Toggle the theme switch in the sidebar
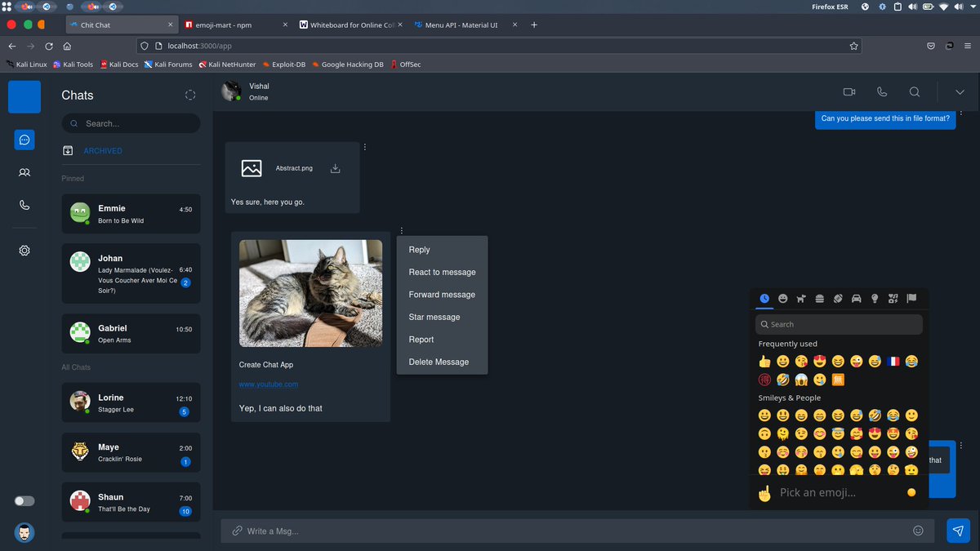This screenshot has width=980, height=551. [x=24, y=500]
